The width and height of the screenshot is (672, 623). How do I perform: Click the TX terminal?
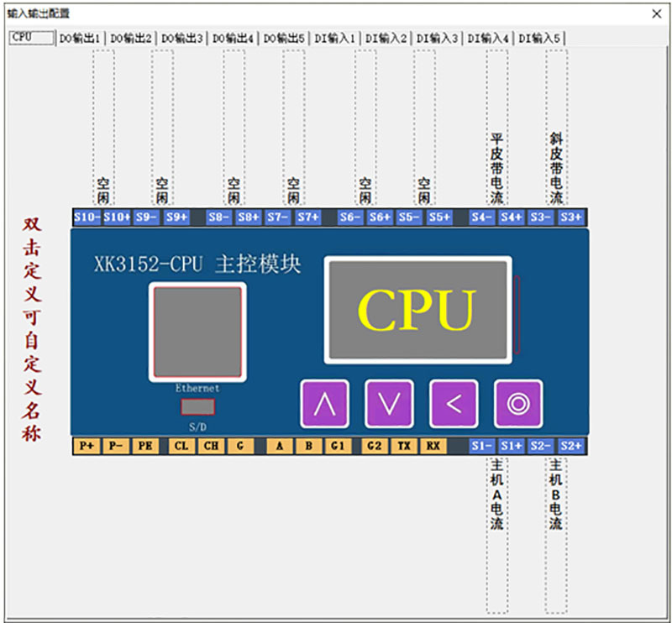(x=404, y=446)
